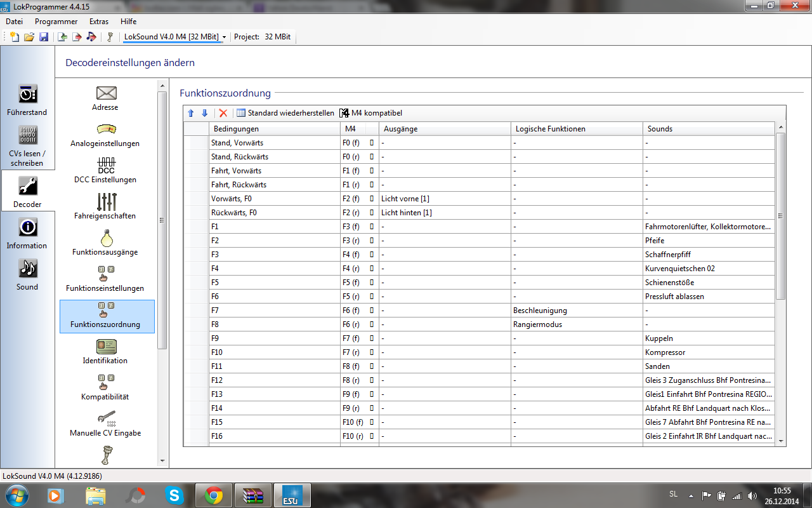Viewport: 812px width, 508px height.
Task: Open Google Chrome from the taskbar
Action: (214, 495)
